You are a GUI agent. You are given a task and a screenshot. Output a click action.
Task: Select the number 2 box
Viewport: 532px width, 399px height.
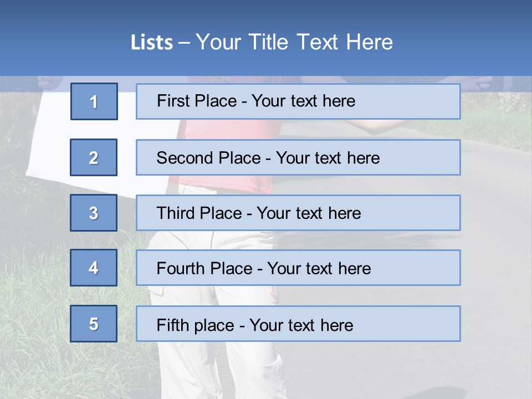(94, 157)
